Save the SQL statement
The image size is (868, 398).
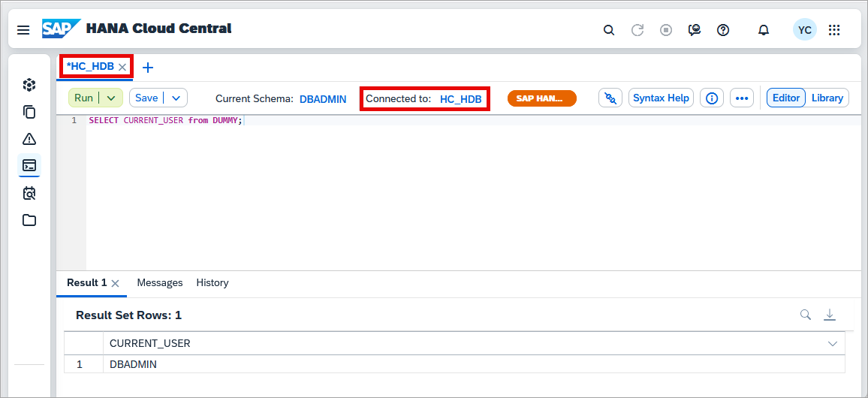click(146, 98)
